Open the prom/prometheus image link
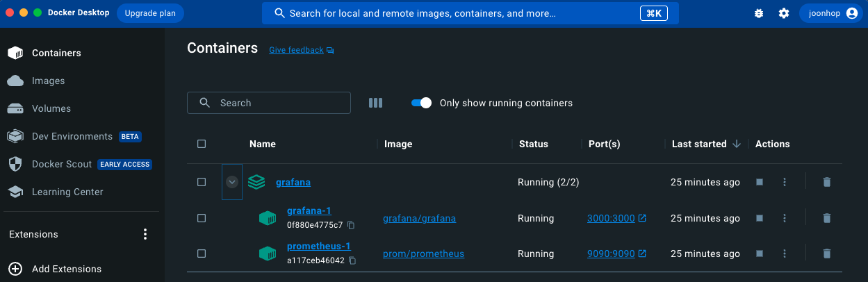 [423, 254]
